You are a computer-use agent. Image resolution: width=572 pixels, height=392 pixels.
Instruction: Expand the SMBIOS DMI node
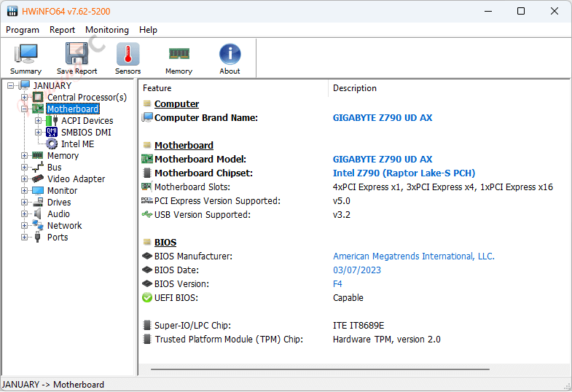click(x=38, y=133)
